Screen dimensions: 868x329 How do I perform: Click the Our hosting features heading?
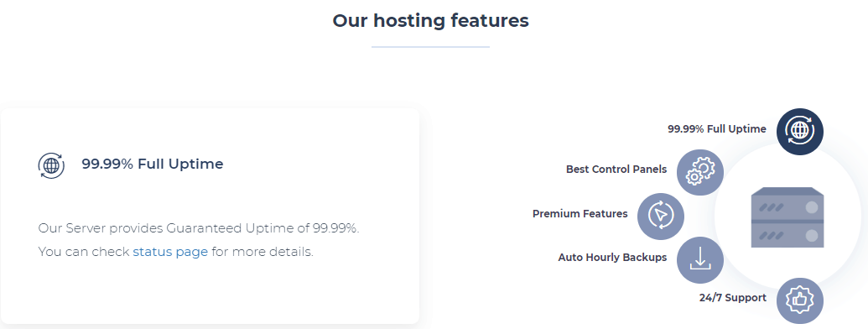coord(431,21)
